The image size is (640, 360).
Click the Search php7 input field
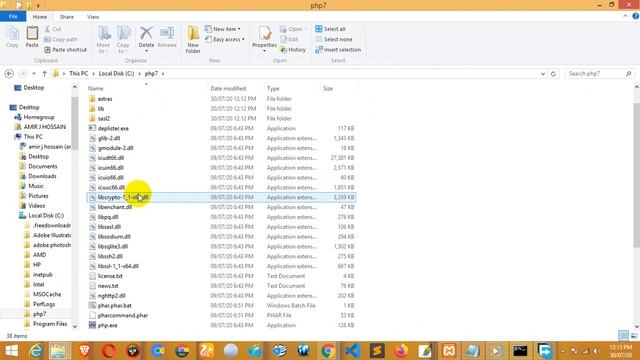[x=596, y=73]
